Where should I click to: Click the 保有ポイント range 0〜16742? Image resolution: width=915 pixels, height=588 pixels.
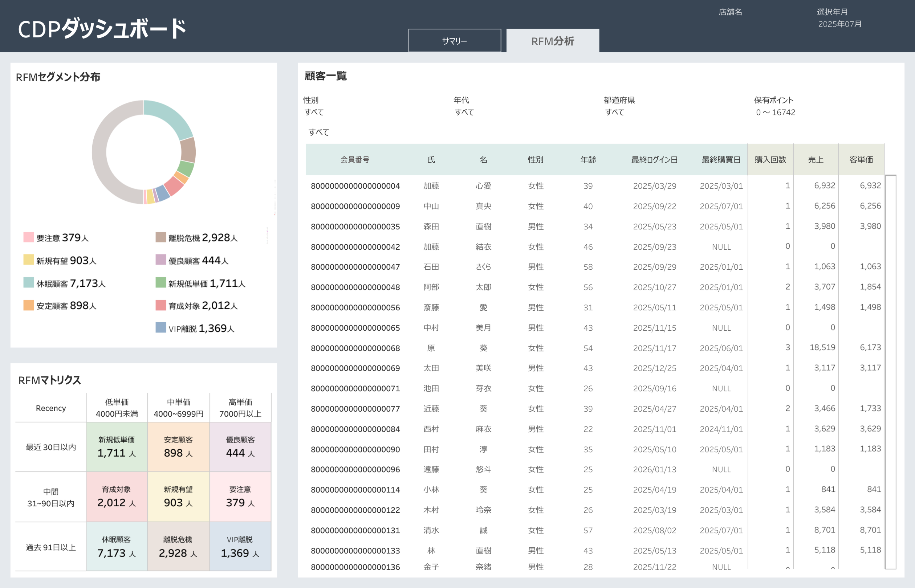tap(775, 112)
